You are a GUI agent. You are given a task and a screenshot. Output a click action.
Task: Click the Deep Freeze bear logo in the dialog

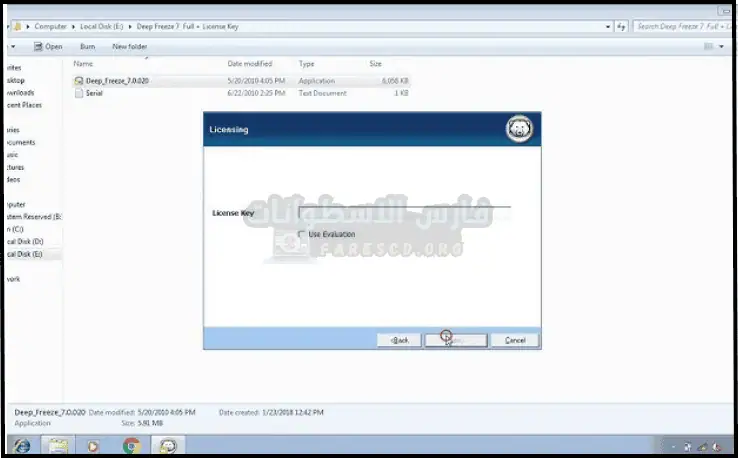click(519, 128)
